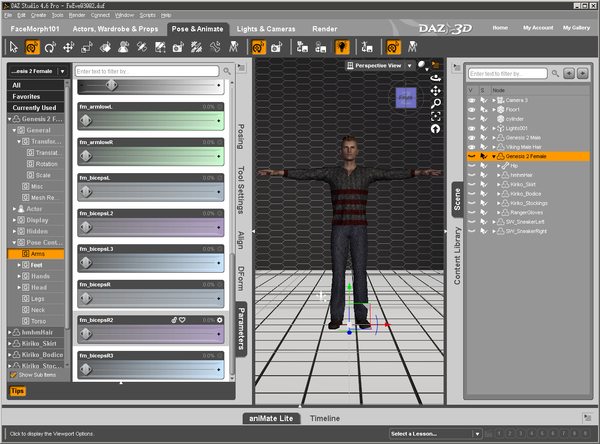The height and width of the screenshot is (444, 600).
Task: Toggle visibility of Viking Male Hair
Action: (472, 147)
